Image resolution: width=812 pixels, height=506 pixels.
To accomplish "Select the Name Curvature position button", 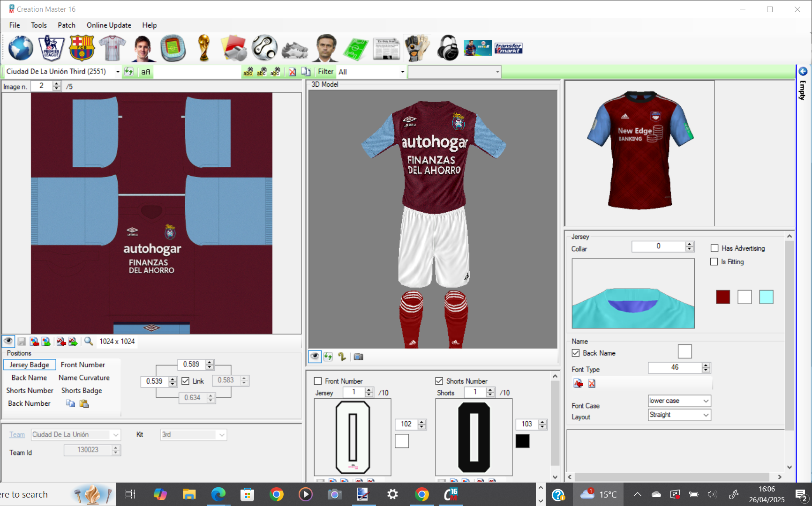I will [84, 378].
